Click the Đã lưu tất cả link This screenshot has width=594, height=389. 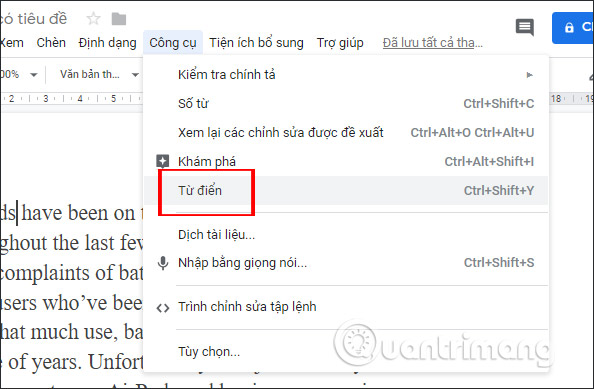coord(432,43)
